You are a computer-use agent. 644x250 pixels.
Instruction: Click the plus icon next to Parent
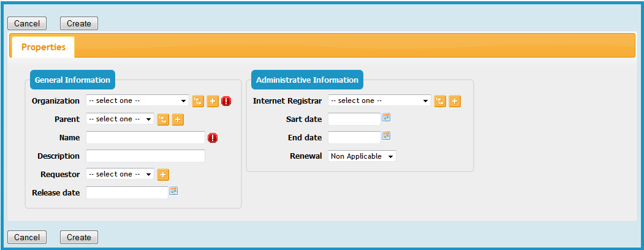[x=178, y=119]
